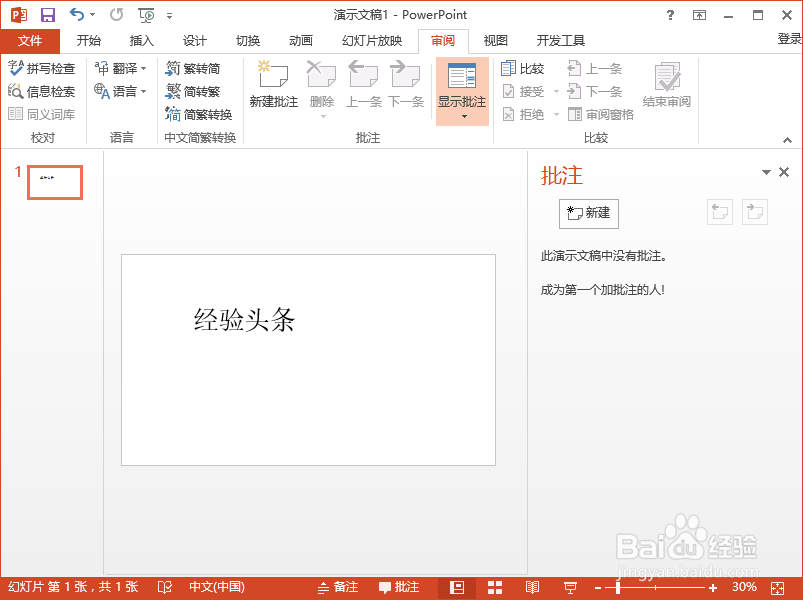The height and width of the screenshot is (600, 803).
Task: 切换到阅读视图模式
Action: [x=532, y=587]
